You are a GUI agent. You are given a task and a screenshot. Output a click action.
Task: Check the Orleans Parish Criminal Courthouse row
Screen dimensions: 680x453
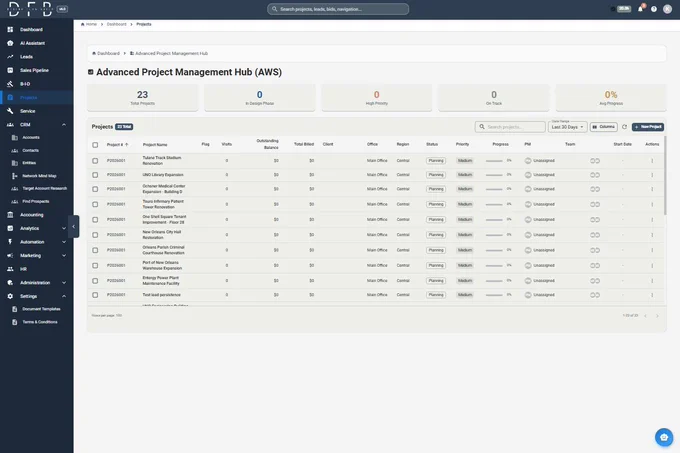click(95, 250)
